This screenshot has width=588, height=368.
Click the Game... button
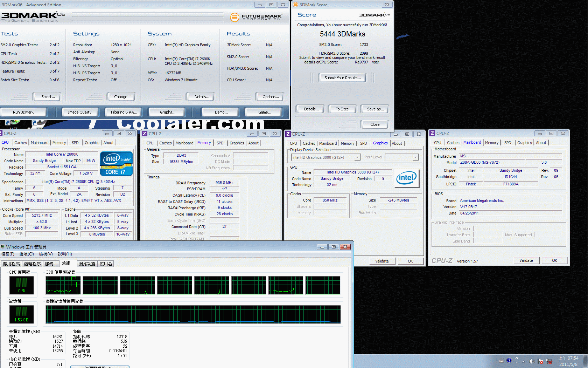[x=265, y=112]
